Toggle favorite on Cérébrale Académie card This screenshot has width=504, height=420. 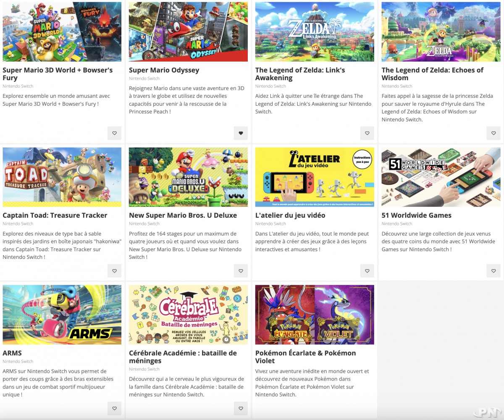[x=241, y=408]
